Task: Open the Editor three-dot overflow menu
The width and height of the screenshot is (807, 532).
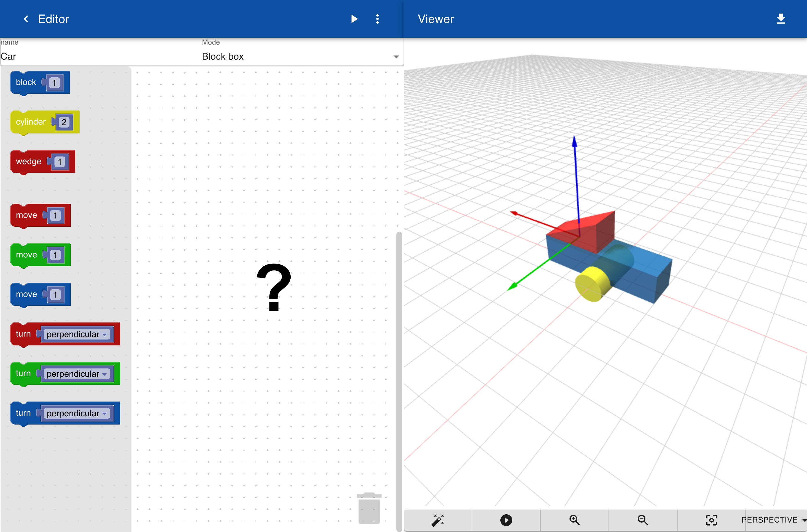Action: 377,19
